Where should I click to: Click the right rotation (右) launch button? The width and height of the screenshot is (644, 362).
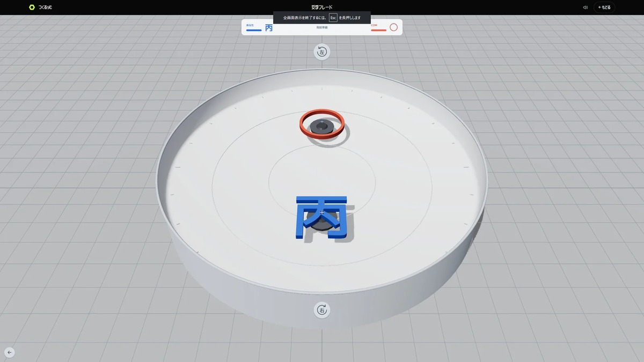tap(321, 310)
